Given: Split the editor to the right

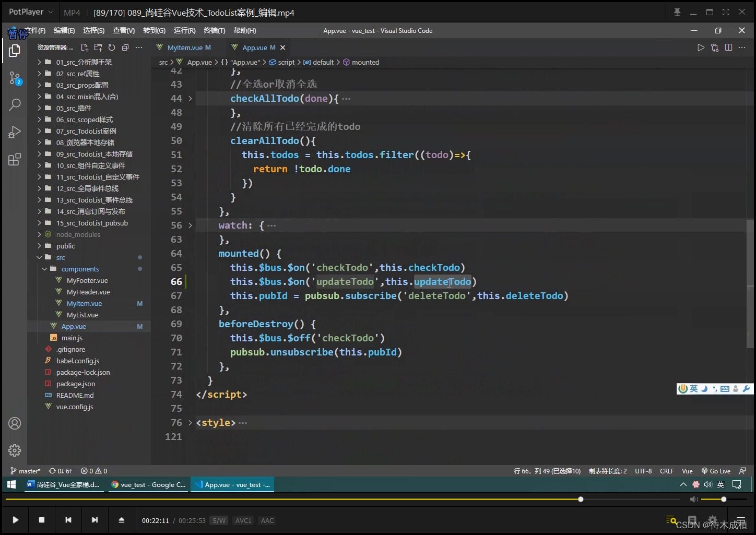Looking at the screenshot, I should pos(728,47).
